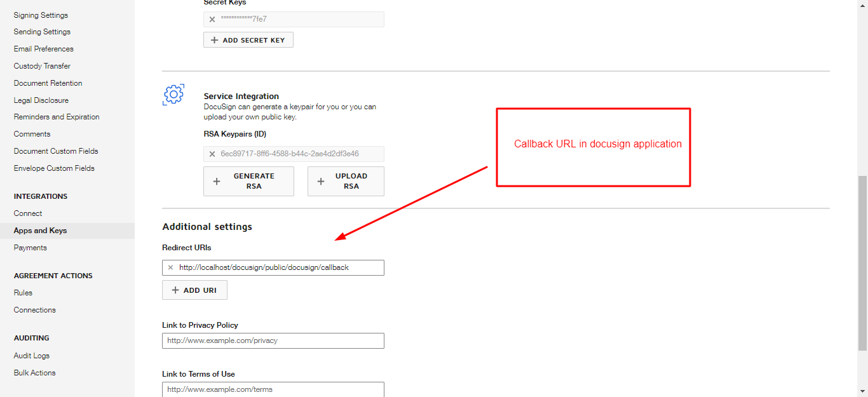Screen dimensions: 868x397
Task: Open Payments under Integrations
Action: pyautogui.click(x=31, y=248)
